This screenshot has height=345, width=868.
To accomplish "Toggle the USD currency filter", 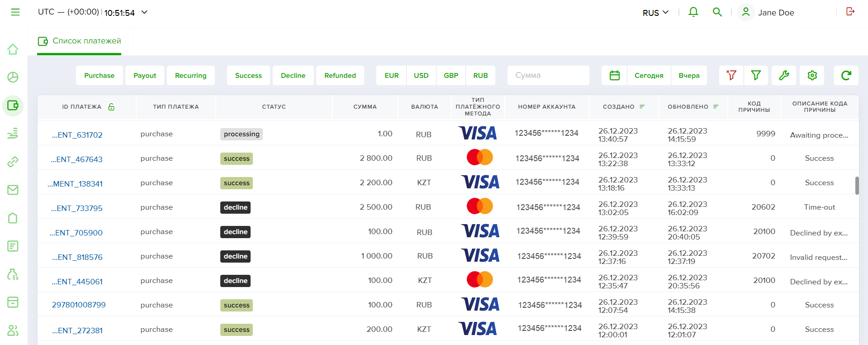I will point(421,75).
